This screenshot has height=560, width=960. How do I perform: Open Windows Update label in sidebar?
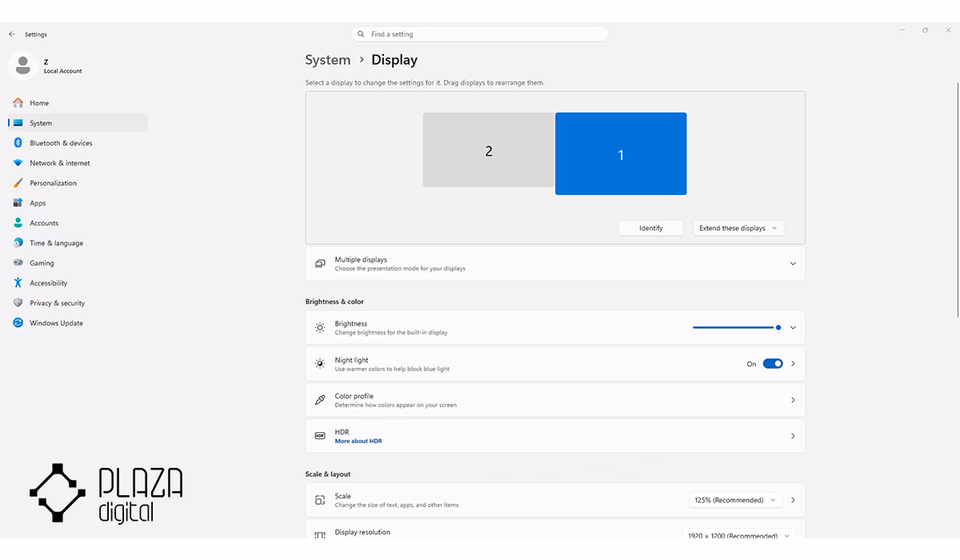pyautogui.click(x=57, y=323)
